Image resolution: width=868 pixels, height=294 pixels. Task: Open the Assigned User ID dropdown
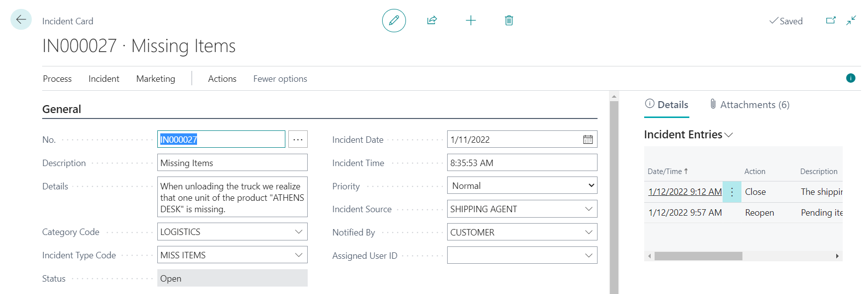[589, 256]
